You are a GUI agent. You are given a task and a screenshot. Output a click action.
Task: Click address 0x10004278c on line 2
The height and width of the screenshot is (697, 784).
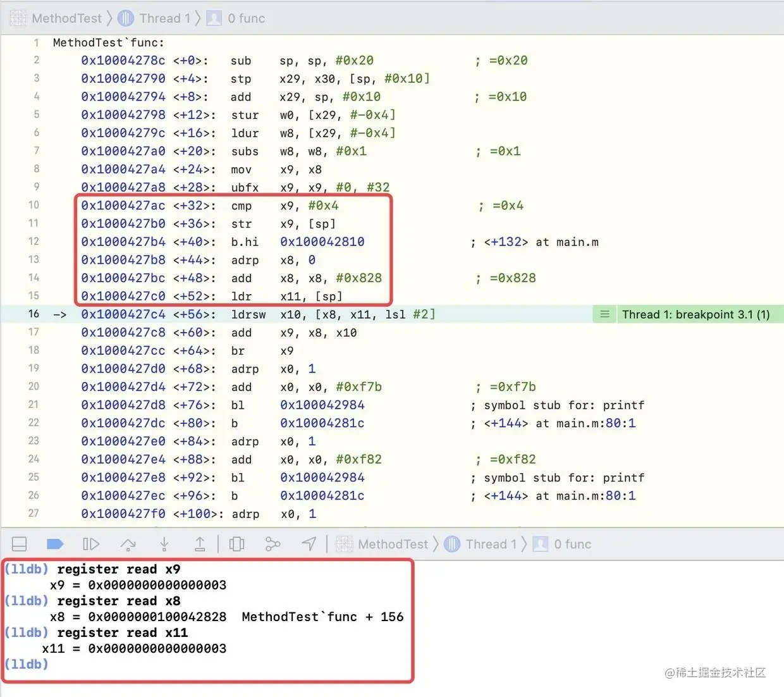click(123, 61)
